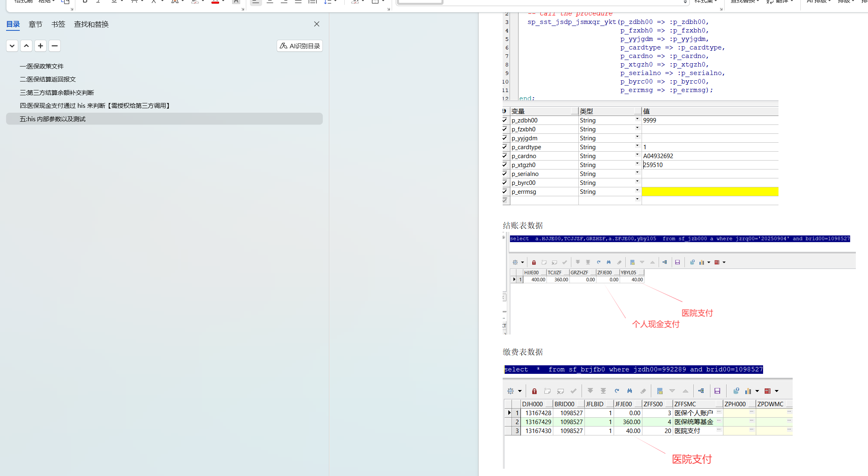868x476 pixels.
Task: Toggle the checkbox beside p_cardno variable
Action: [x=505, y=156]
